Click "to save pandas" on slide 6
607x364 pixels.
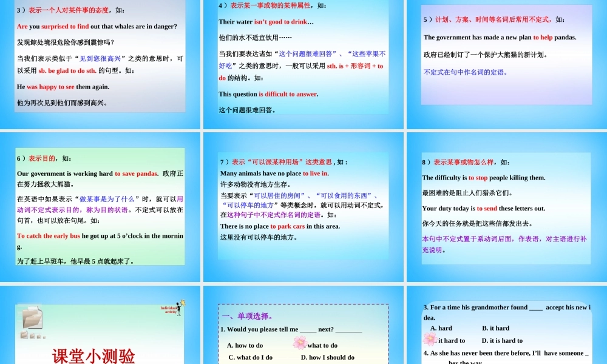click(136, 174)
